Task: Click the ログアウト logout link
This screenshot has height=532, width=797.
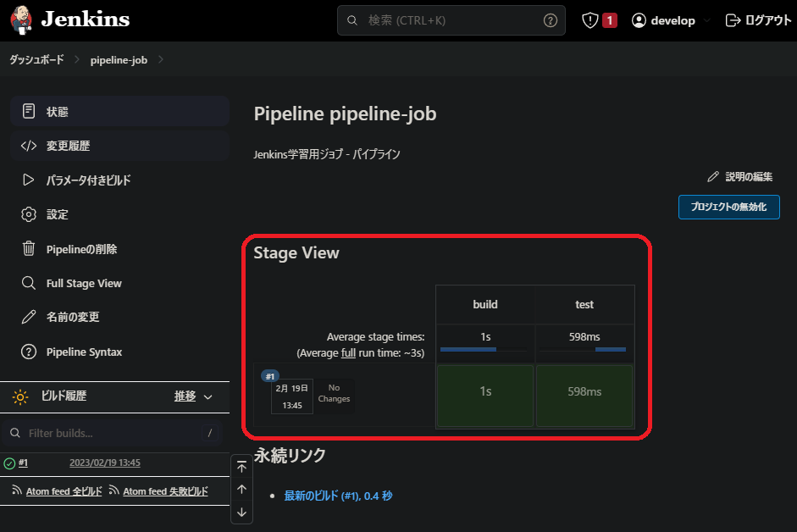Action: point(768,20)
